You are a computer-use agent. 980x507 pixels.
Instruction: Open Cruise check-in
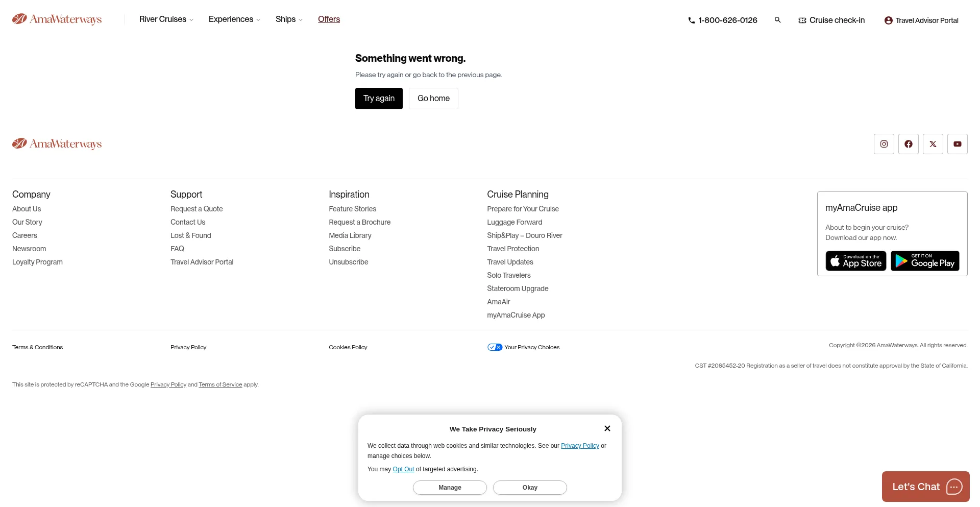[831, 20]
